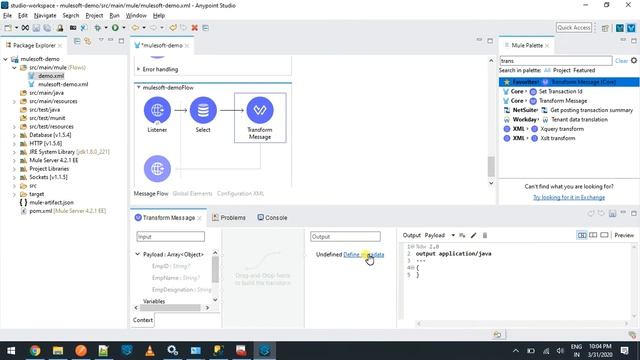This screenshot has width=640, height=360.
Task: Click the trash delete icon beside Output Payload
Action: [485, 235]
